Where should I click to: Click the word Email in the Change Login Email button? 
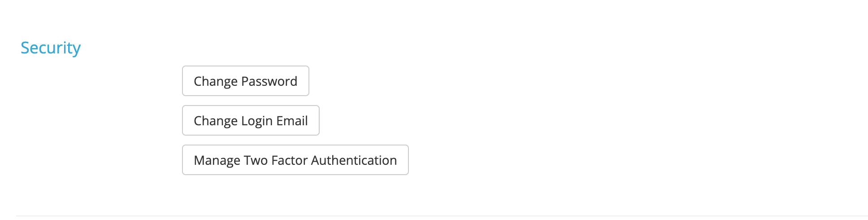tap(292, 121)
